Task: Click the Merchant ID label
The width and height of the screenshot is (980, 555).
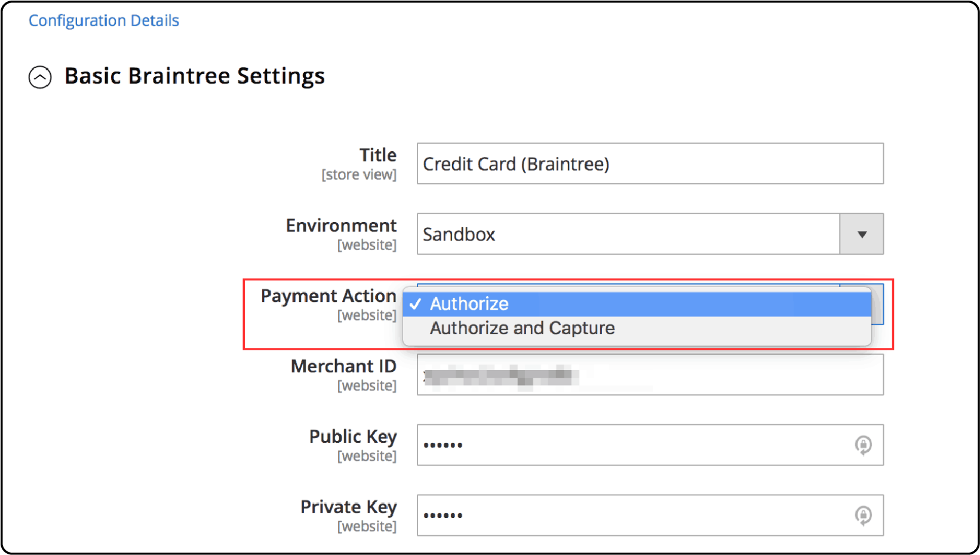Action: point(343,366)
